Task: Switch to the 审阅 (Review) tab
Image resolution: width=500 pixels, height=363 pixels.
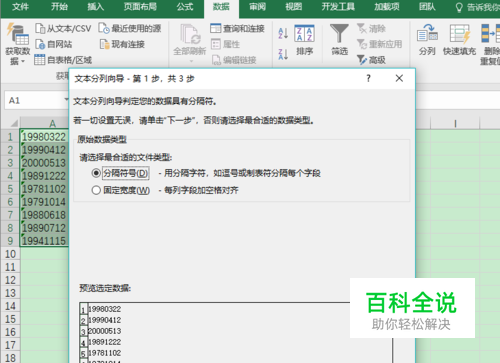Action: tap(257, 7)
